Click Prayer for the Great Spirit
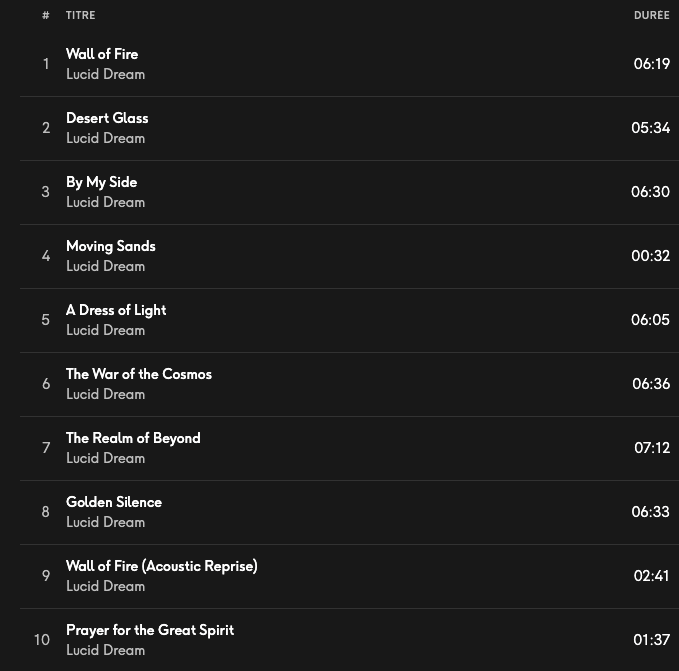This screenshot has width=679, height=671. pos(150,630)
